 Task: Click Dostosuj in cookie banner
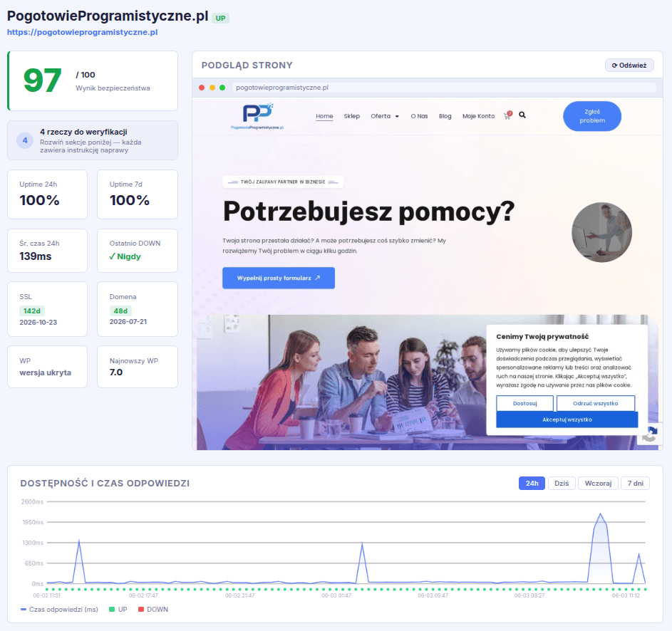point(525,404)
